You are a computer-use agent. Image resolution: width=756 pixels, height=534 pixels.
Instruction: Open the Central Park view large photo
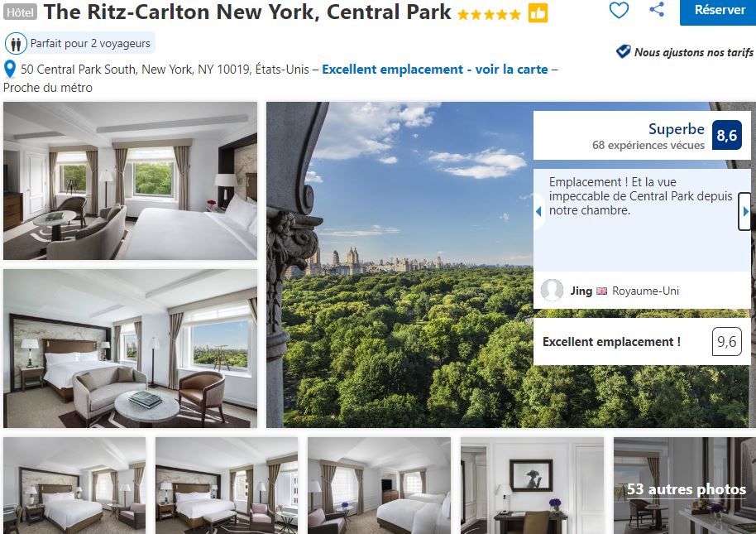[400, 264]
